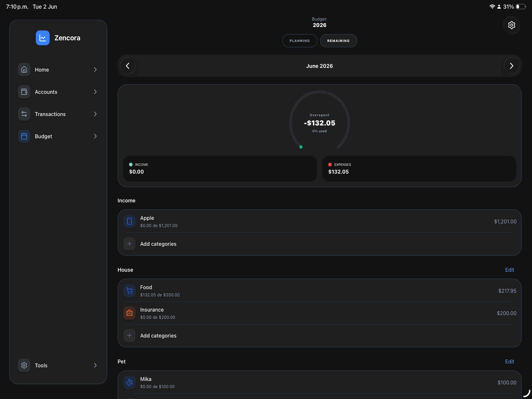Open the Income summary card
Viewport: 532px width, 399px height.
tap(220, 168)
